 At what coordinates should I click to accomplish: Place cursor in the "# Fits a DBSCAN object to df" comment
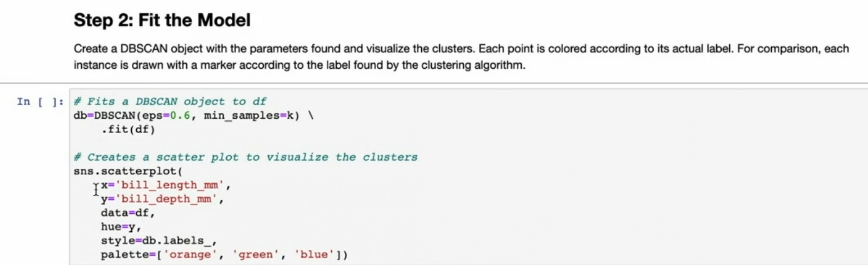(170, 102)
